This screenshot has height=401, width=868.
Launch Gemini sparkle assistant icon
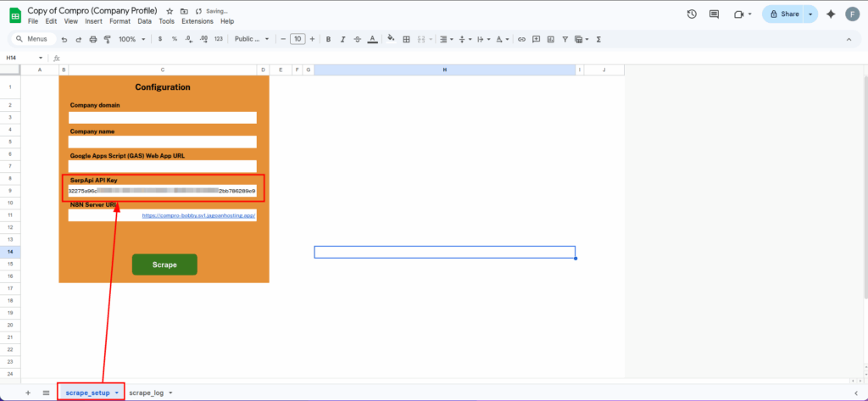(x=831, y=14)
